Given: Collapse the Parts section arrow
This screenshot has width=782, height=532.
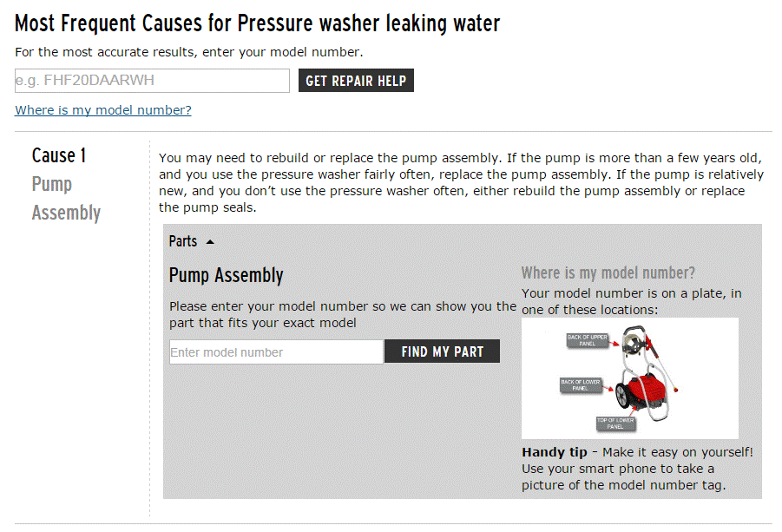Looking at the screenshot, I should (210, 242).
